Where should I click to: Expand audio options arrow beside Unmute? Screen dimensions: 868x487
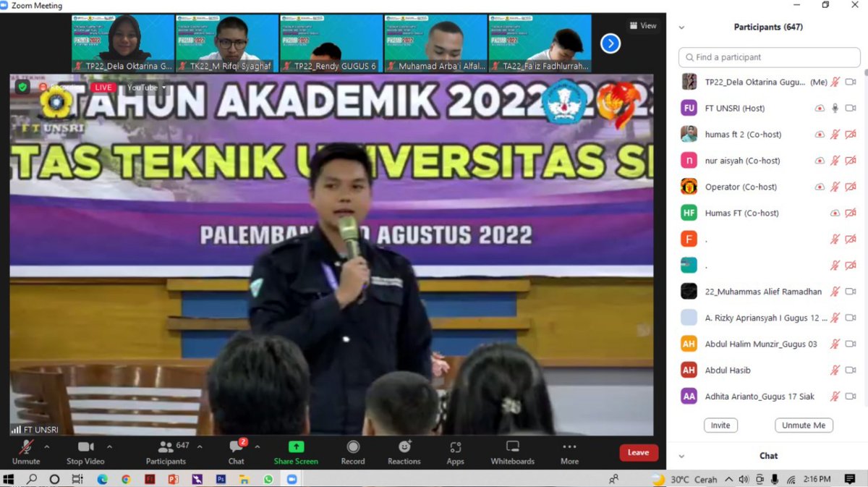pyautogui.click(x=46, y=447)
